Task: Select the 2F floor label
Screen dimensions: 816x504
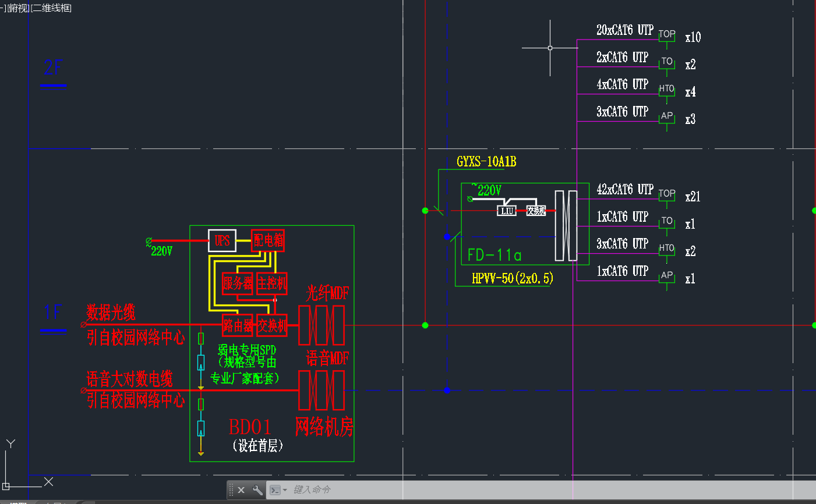Action: pos(53,68)
